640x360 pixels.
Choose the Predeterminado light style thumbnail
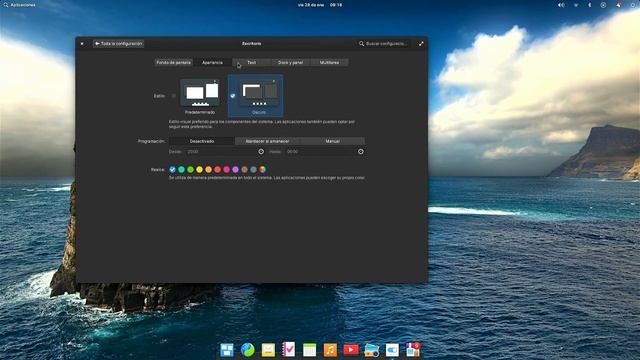[x=200, y=93]
